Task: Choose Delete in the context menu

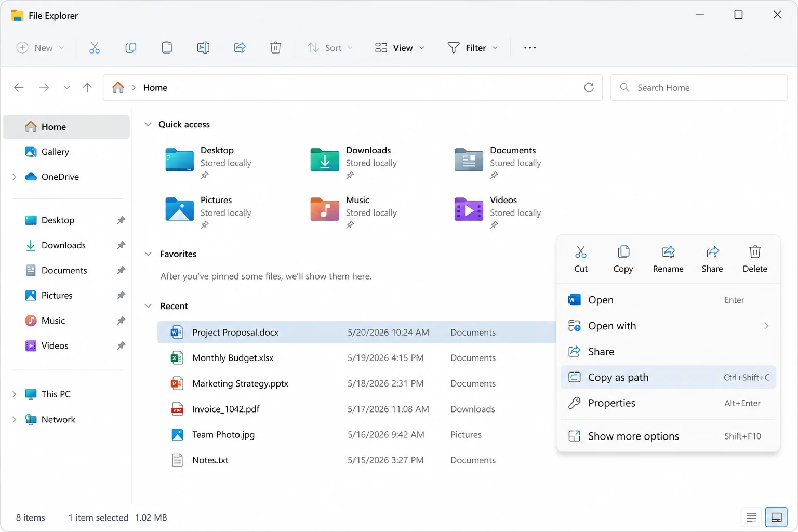Action: click(755, 259)
